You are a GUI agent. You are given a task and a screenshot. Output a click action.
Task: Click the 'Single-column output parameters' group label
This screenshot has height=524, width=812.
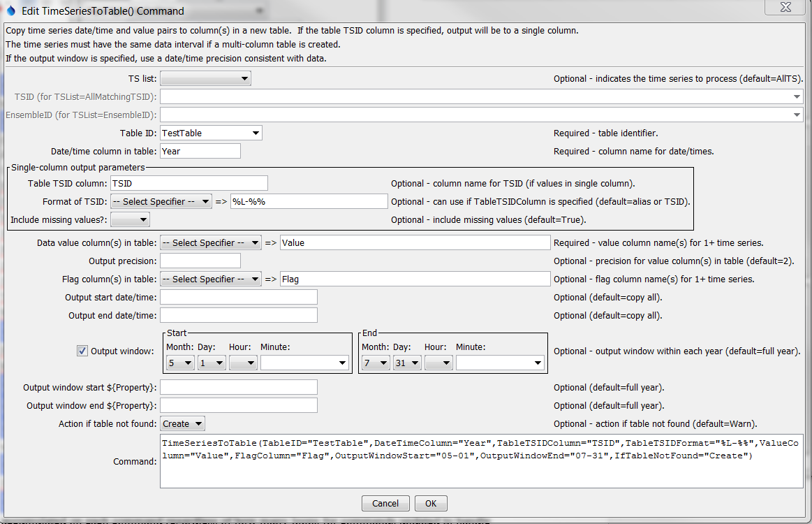(x=78, y=168)
